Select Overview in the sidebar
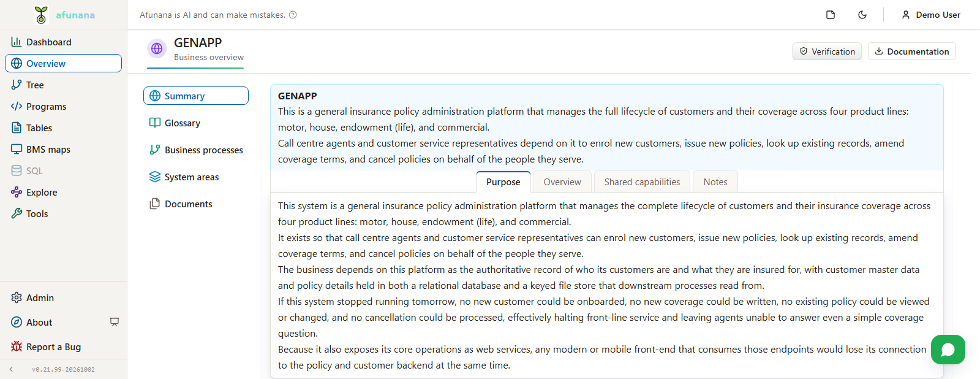Screen dimensions: 980x379 pos(63,63)
